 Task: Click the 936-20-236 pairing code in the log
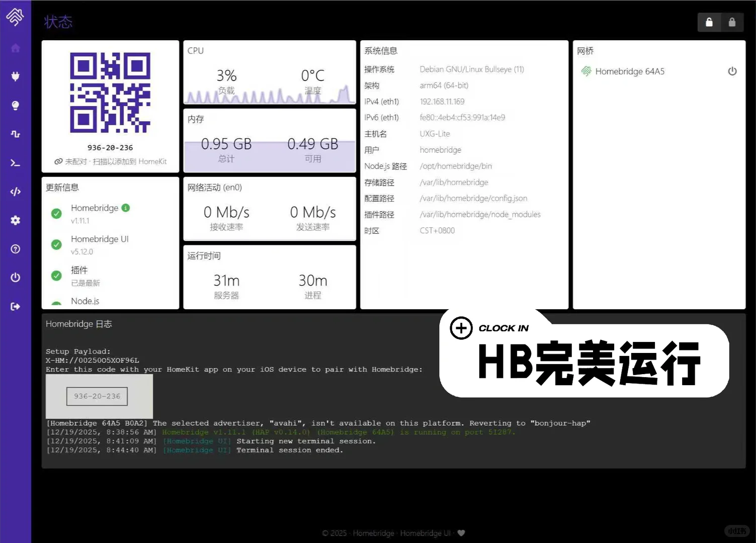(x=97, y=396)
